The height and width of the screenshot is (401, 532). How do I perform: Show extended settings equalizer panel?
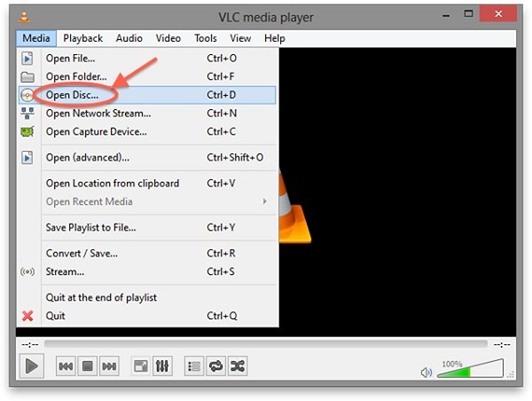pos(162,366)
